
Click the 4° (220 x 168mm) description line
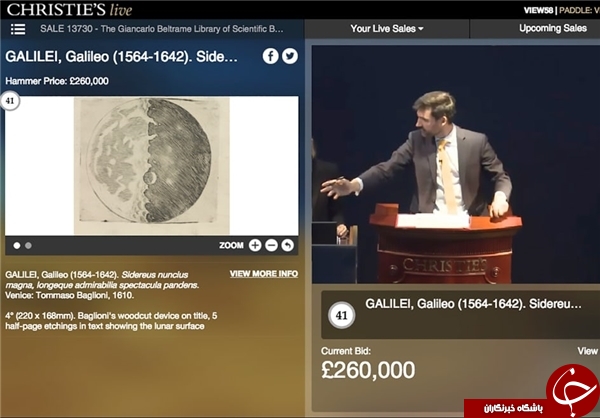(111, 321)
